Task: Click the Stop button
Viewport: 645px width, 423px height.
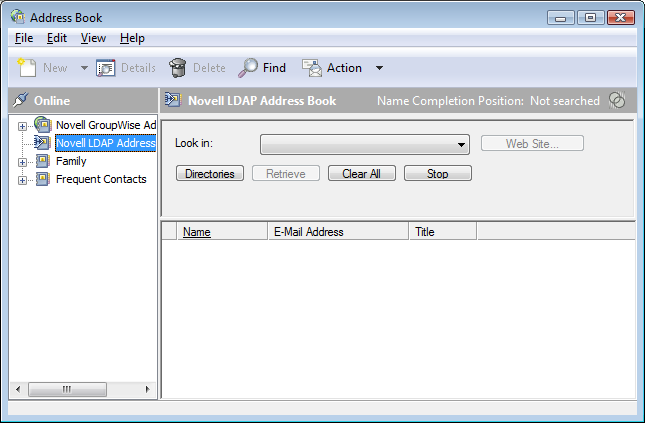Action: coord(438,173)
